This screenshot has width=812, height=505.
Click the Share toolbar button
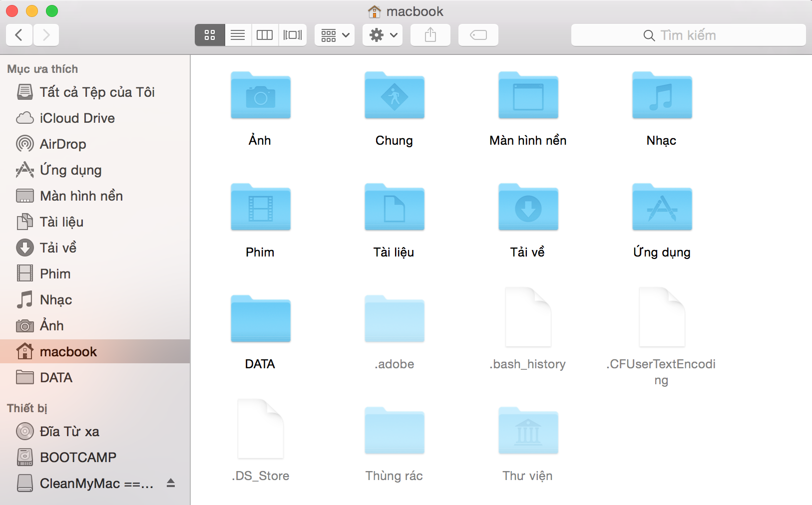click(430, 35)
